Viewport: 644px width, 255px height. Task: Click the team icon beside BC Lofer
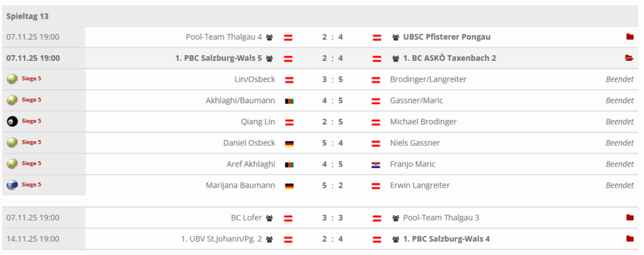269,218
